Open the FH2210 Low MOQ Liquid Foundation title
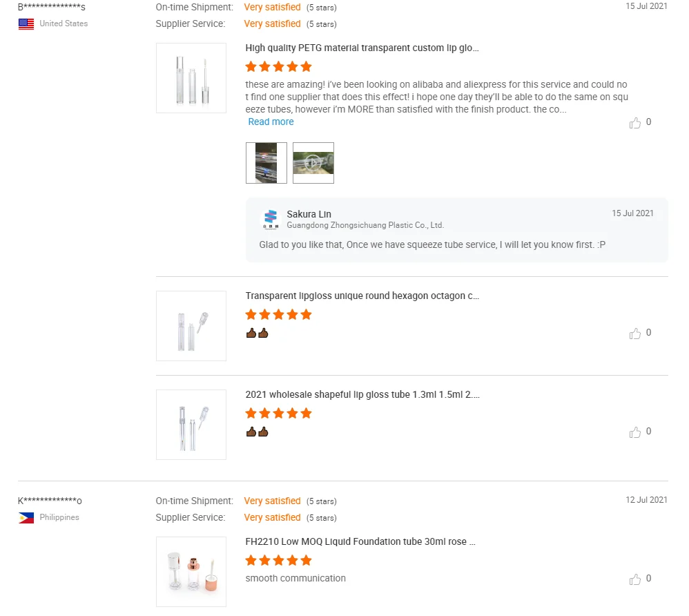Screen dimensions: 689x616 tap(360, 541)
